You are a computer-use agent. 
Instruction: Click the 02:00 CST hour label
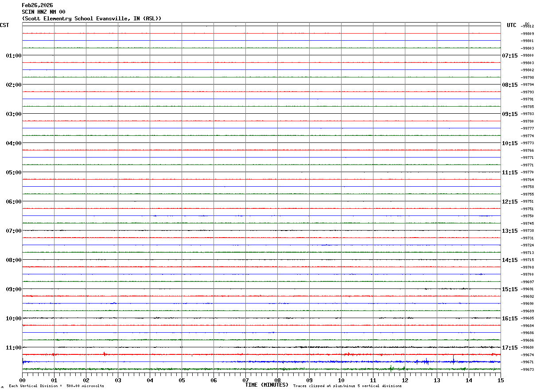pyautogui.click(x=14, y=85)
